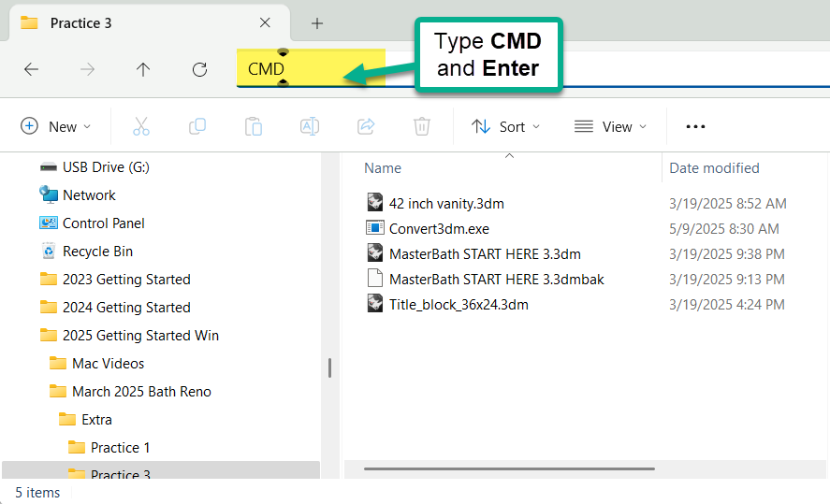Screen dimensions: 830x504
Task: Open Control Panel from navigation pane
Action: pyautogui.click(x=103, y=223)
